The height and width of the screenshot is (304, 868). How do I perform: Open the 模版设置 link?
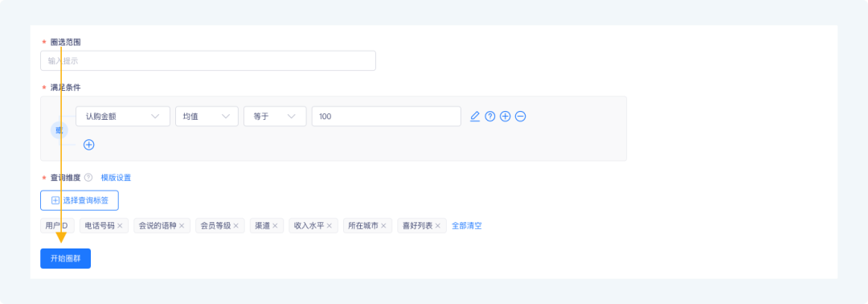tap(116, 178)
